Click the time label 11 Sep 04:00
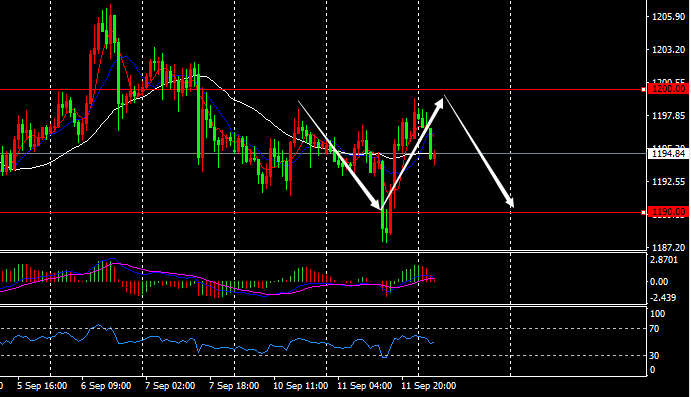Screen dimensions: 691x397 tap(364, 386)
